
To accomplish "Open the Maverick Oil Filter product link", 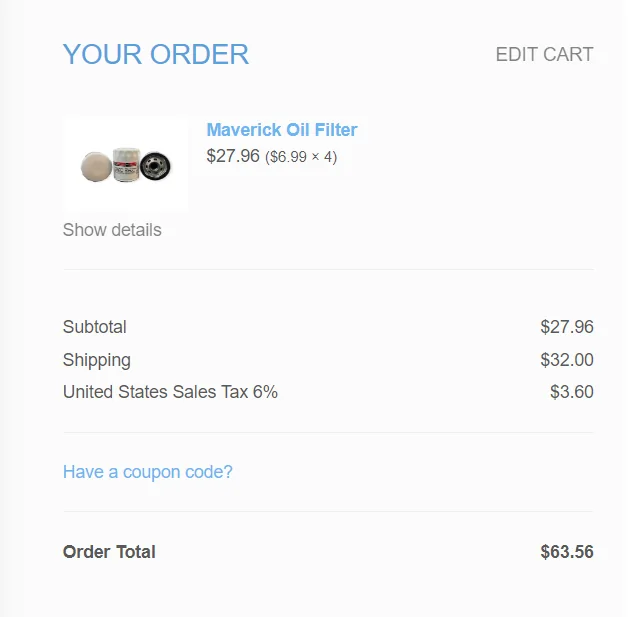I will (281, 130).
